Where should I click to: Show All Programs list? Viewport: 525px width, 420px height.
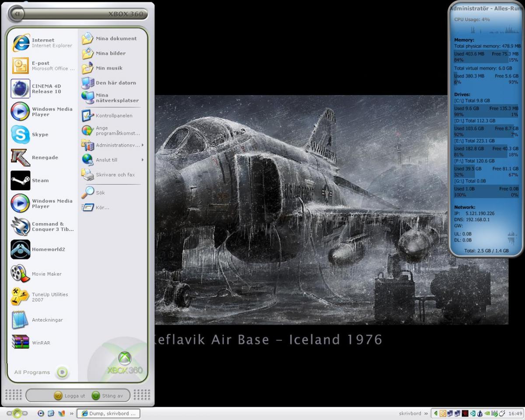pyautogui.click(x=40, y=372)
